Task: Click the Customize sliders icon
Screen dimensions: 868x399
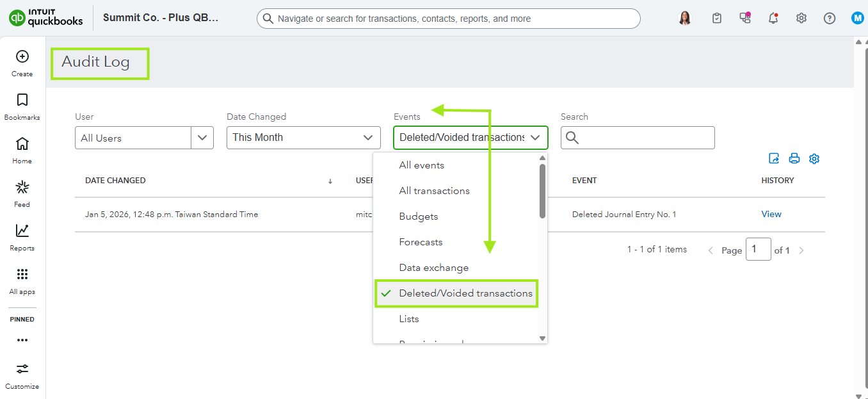Action: point(22,370)
